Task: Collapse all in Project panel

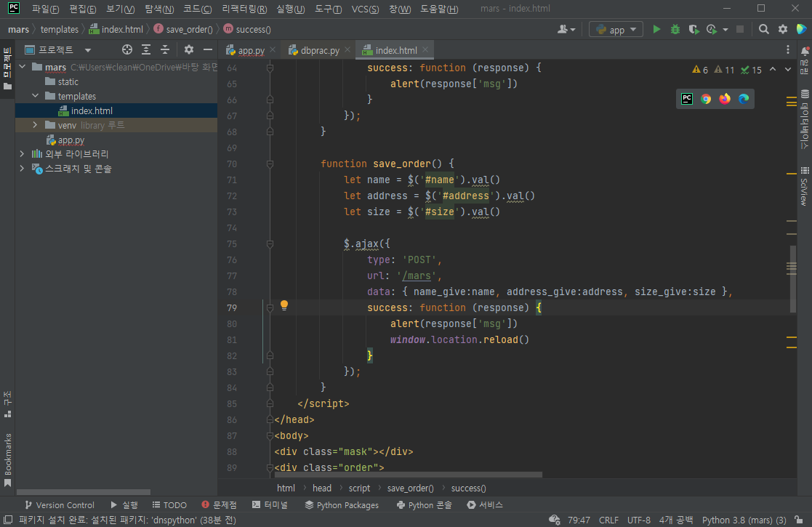Action: (165, 49)
